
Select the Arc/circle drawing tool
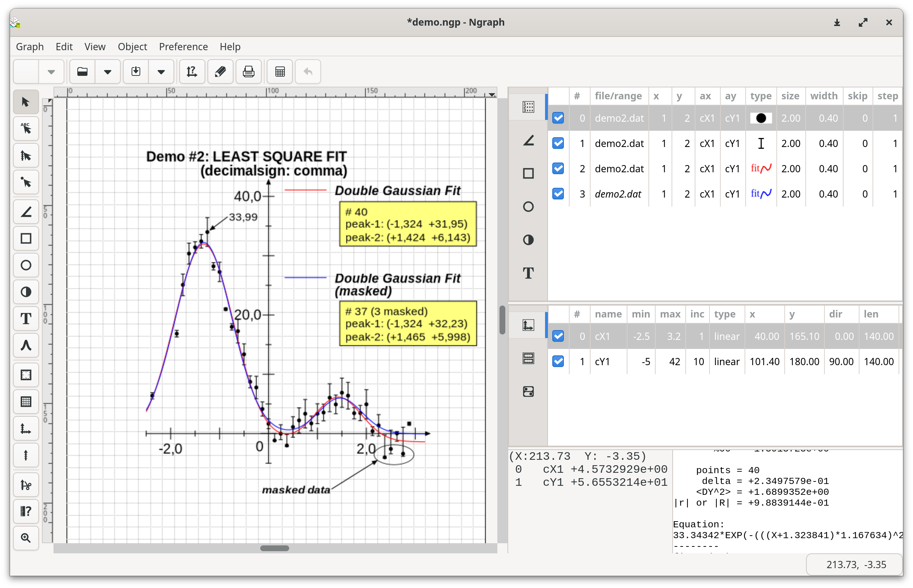coord(26,265)
